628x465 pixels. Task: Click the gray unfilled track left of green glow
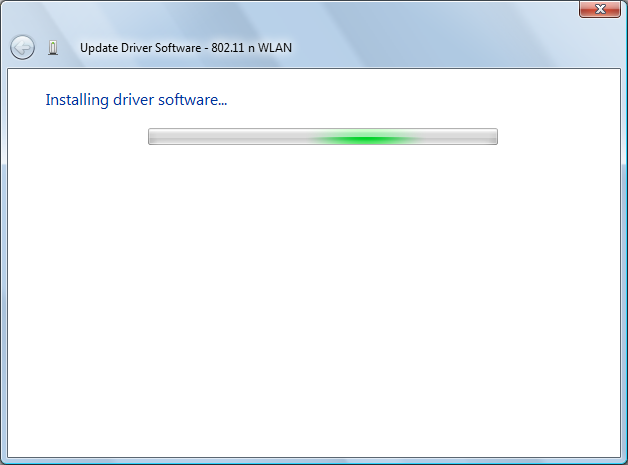(x=230, y=137)
